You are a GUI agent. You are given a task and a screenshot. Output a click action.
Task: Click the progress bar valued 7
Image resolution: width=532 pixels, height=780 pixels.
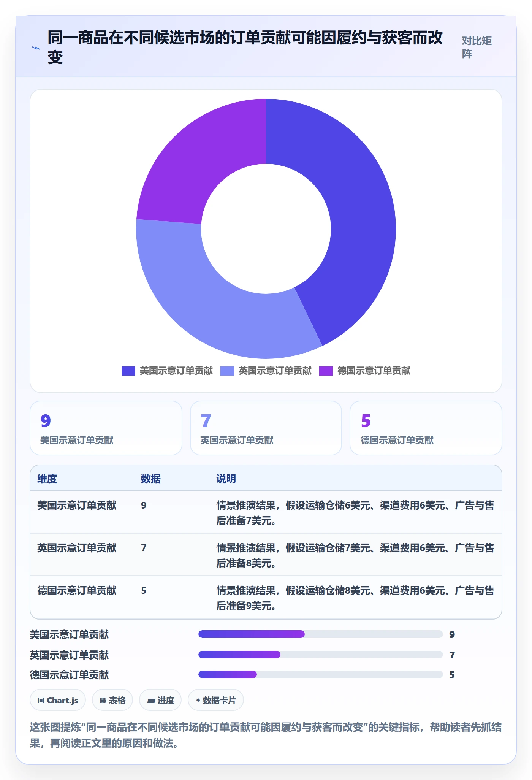[321, 655]
